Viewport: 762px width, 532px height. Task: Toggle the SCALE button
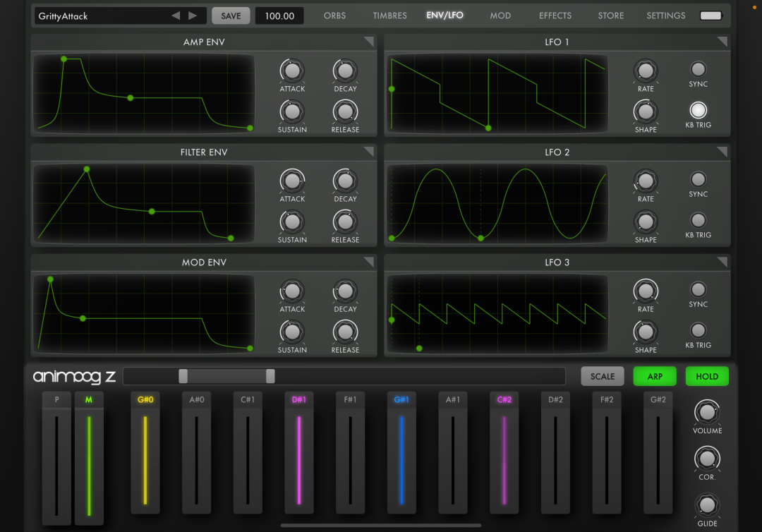[603, 377]
